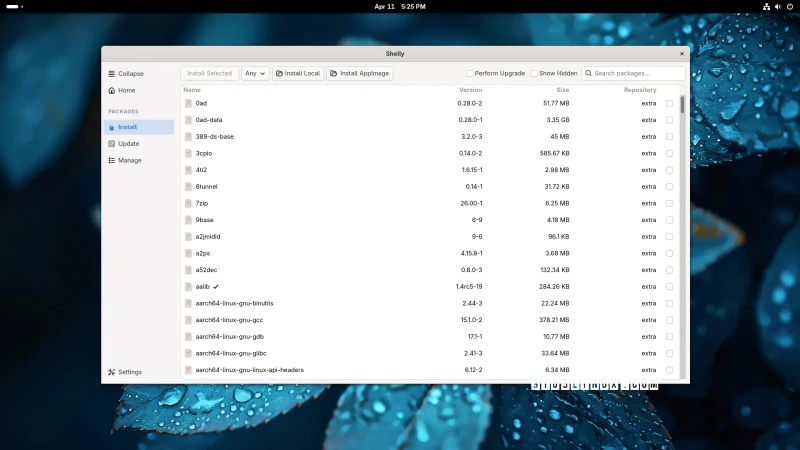
Task: Tick the 9base package checkbox
Action: tap(669, 220)
